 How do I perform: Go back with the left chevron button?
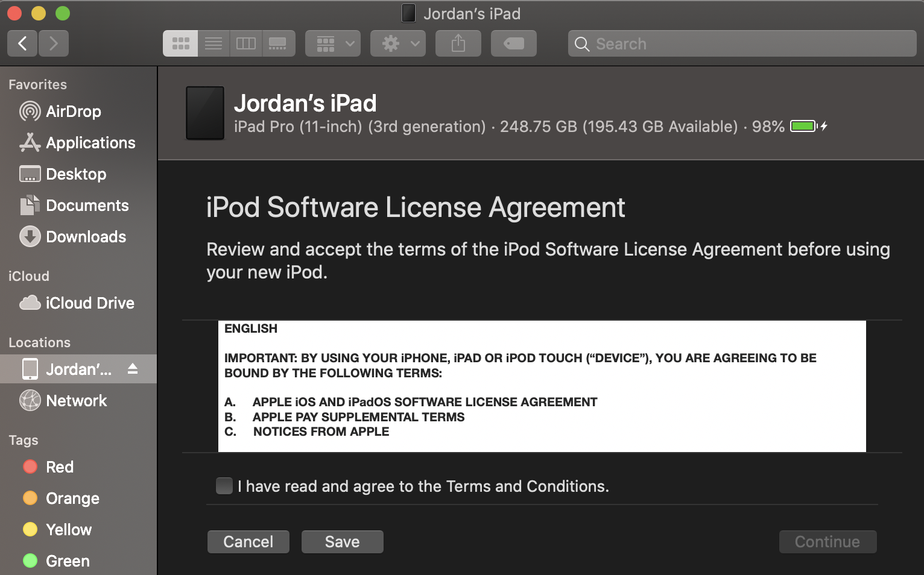(x=22, y=43)
